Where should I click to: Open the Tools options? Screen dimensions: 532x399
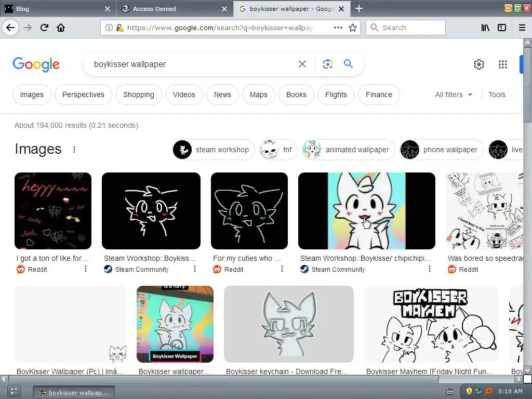[497, 95]
